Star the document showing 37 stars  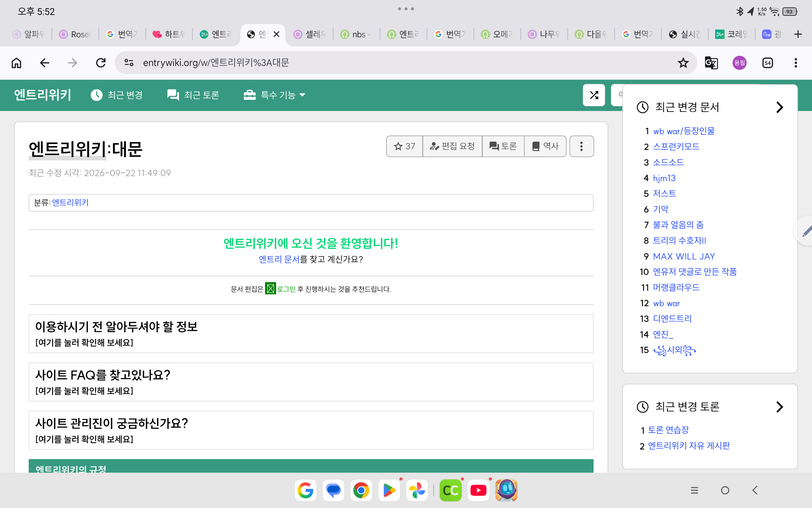pyautogui.click(x=405, y=146)
